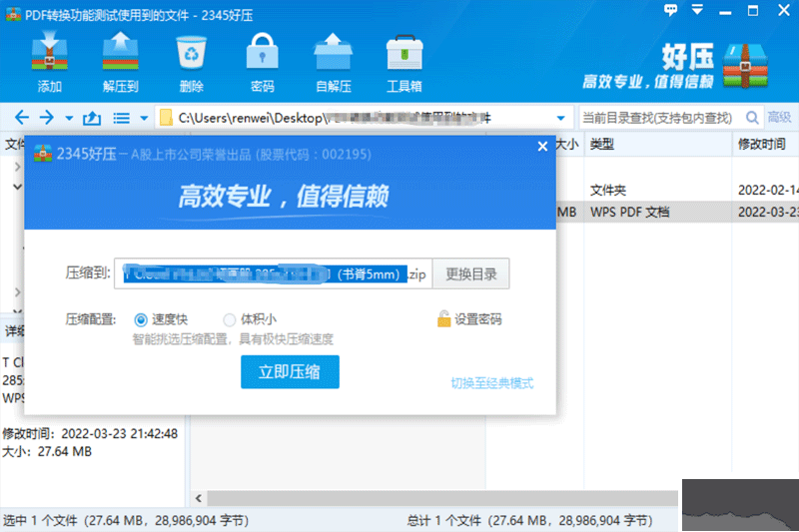Click the 总计 1 个文件 status text
This screenshot has height=532, width=799.
coord(529,520)
